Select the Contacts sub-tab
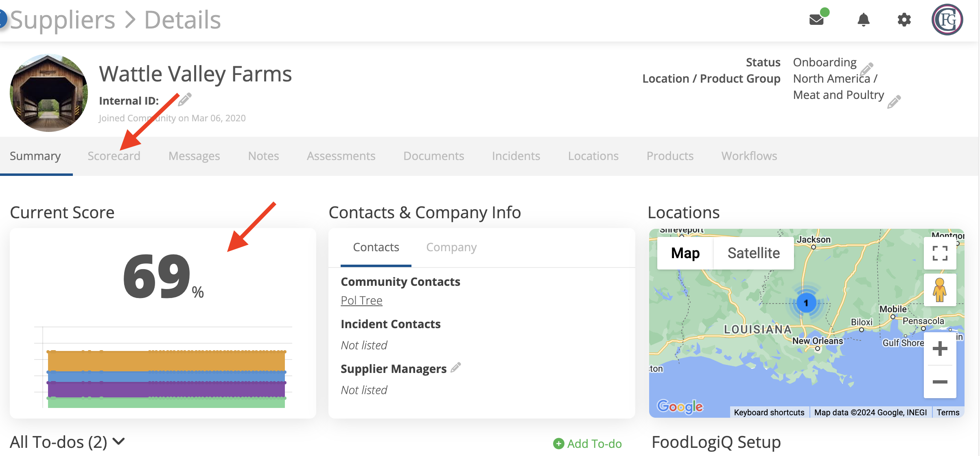This screenshot has height=456, width=980. tap(376, 248)
